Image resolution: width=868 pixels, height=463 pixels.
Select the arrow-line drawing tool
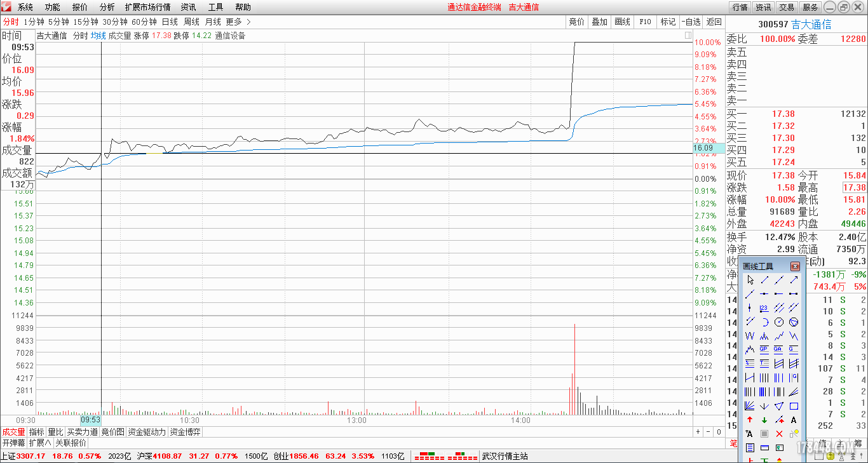pyautogui.click(x=794, y=279)
